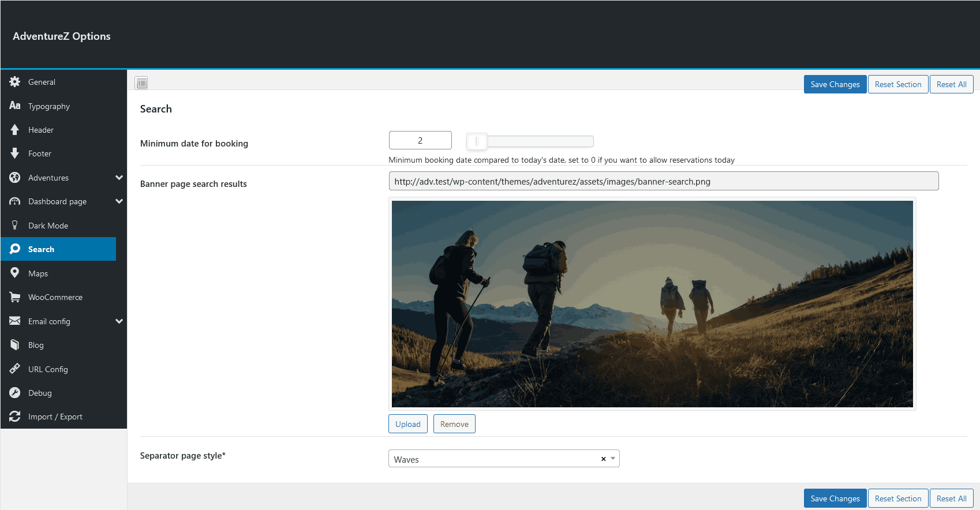Image resolution: width=980 pixels, height=510 pixels.
Task: Click the Maps location pin icon
Action: click(15, 273)
